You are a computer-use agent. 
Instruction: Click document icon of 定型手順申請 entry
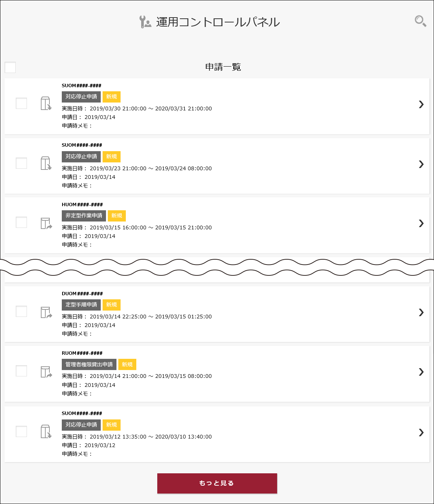pyautogui.click(x=46, y=312)
